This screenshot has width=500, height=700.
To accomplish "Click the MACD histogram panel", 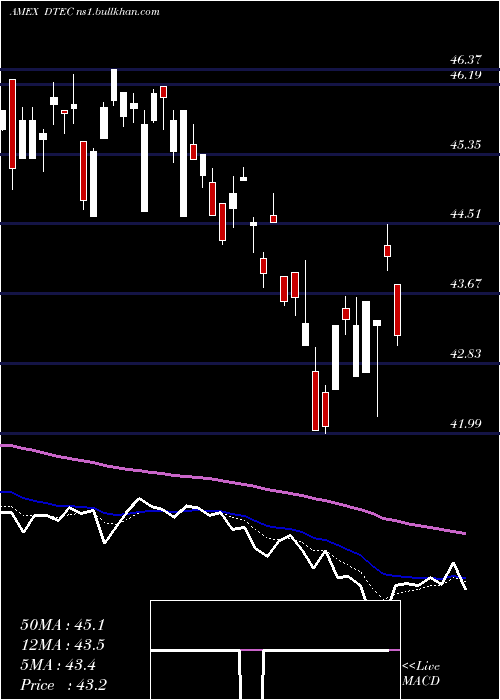I will [x=275, y=650].
